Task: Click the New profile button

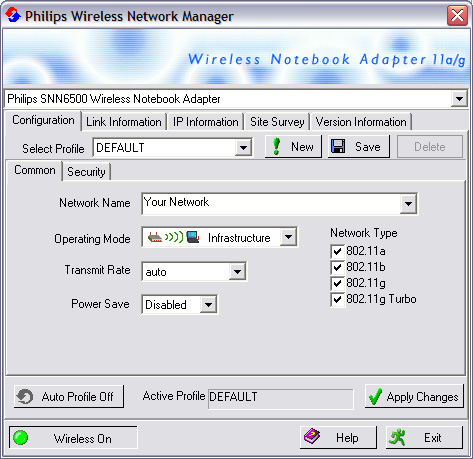Action: coord(293,147)
